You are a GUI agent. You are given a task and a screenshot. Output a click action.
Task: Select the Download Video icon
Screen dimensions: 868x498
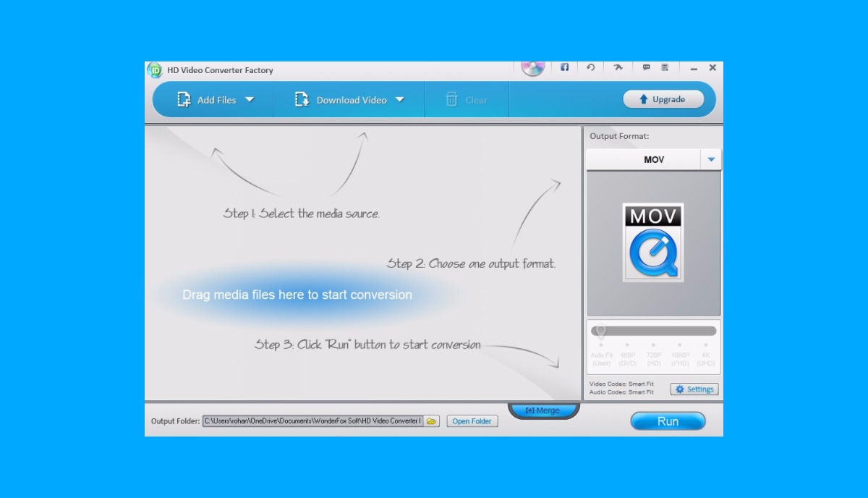301,99
